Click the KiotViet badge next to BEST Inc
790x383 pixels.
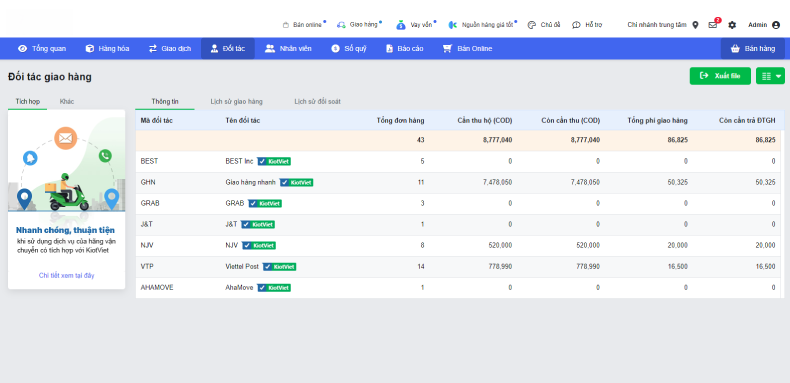tap(274, 161)
